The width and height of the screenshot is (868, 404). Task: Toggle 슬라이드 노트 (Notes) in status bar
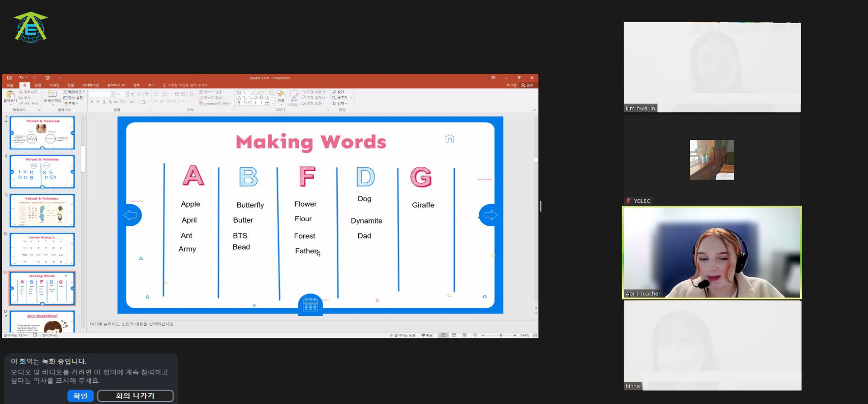403,335
